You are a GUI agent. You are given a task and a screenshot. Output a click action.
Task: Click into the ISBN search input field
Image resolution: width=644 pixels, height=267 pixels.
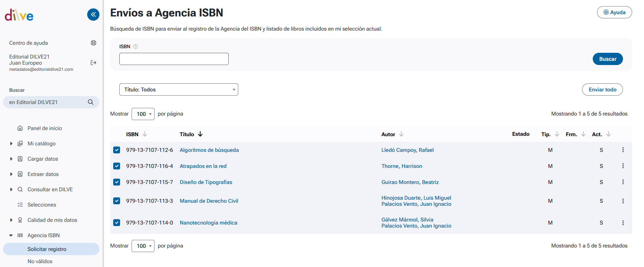tap(174, 59)
